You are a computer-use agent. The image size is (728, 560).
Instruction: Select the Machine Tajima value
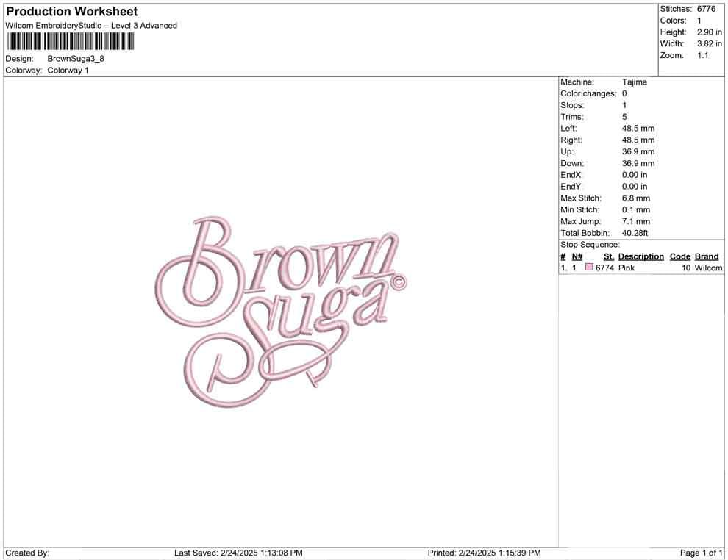click(x=633, y=82)
